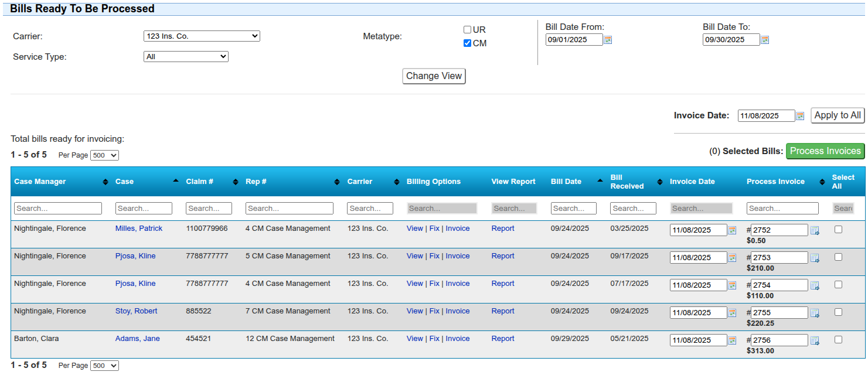Uncheck the CM metatype checkbox
Screen dimensions: 868x375
point(467,43)
